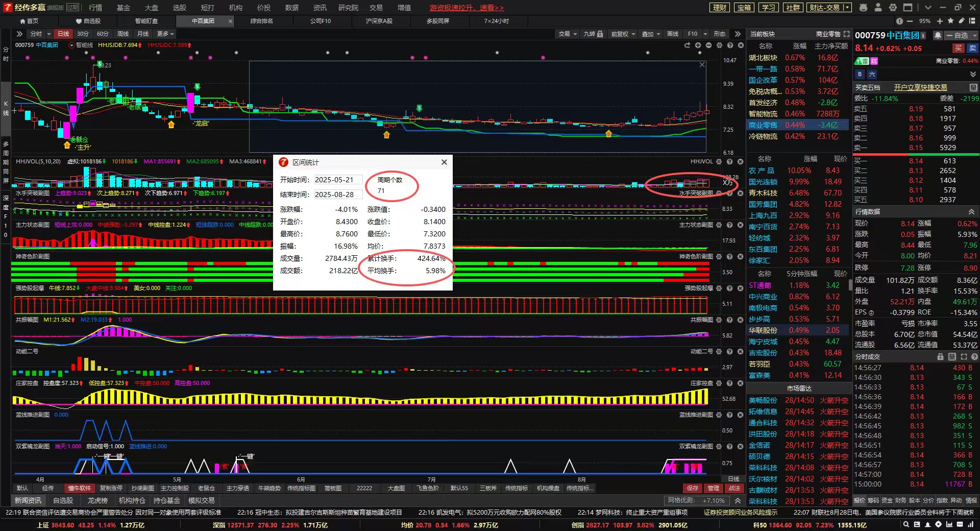This screenshot has width=980, height=531.
Task: Click the price alert bell icon
Action: click(x=938, y=35)
